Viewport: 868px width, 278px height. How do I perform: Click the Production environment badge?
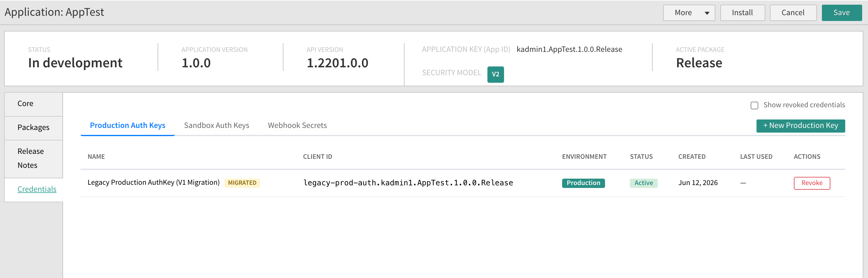tap(583, 183)
